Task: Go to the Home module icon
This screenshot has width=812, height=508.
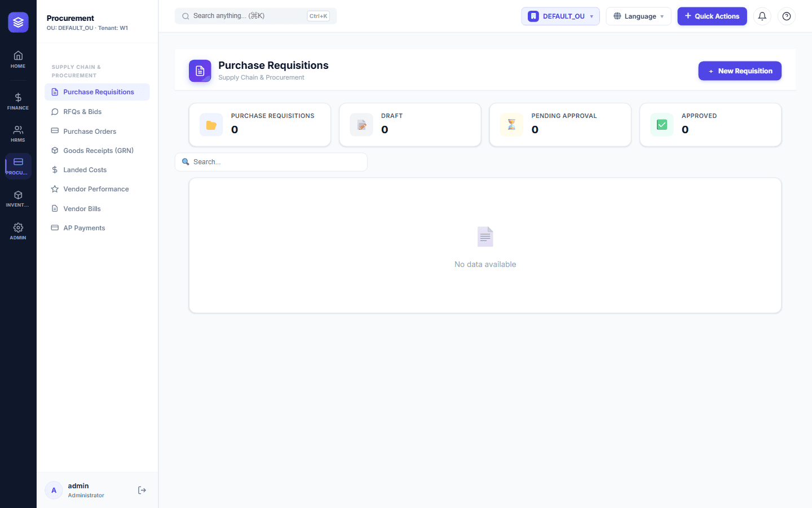Action: [18, 59]
